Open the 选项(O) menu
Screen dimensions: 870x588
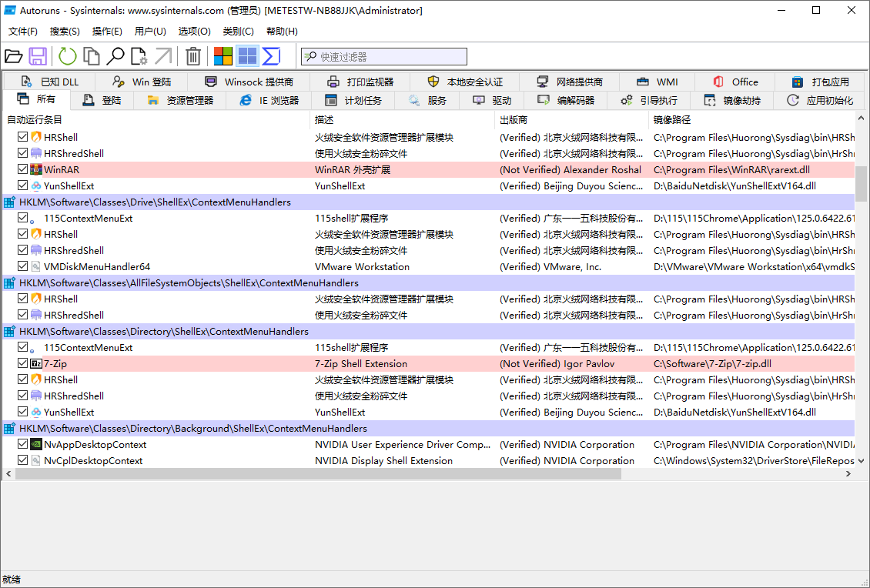[x=194, y=32]
